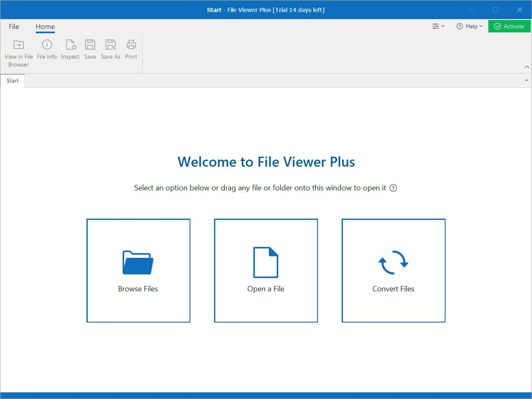The height and width of the screenshot is (399, 532).
Task: Click the Help question mark icon
Action: (x=459, y=26)
